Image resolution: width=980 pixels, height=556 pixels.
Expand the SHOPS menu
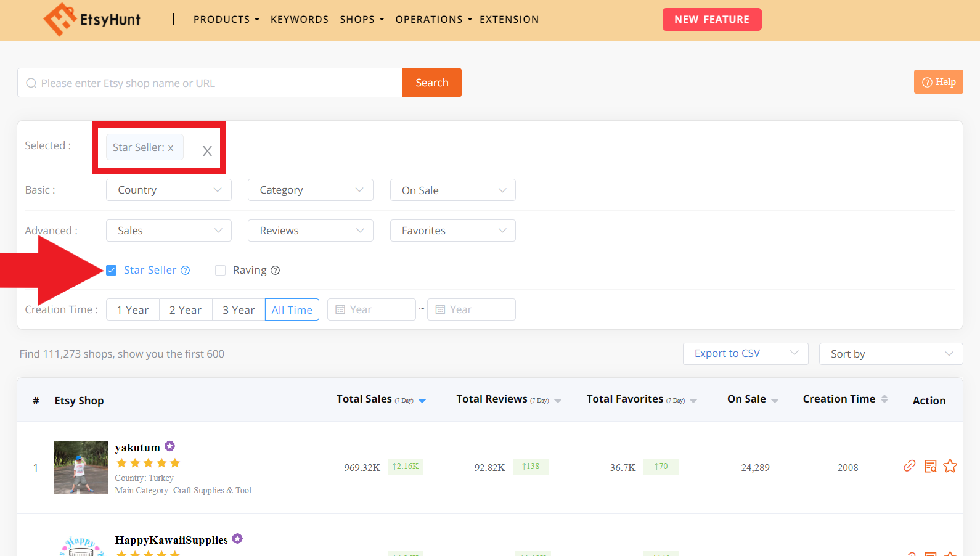362,20
